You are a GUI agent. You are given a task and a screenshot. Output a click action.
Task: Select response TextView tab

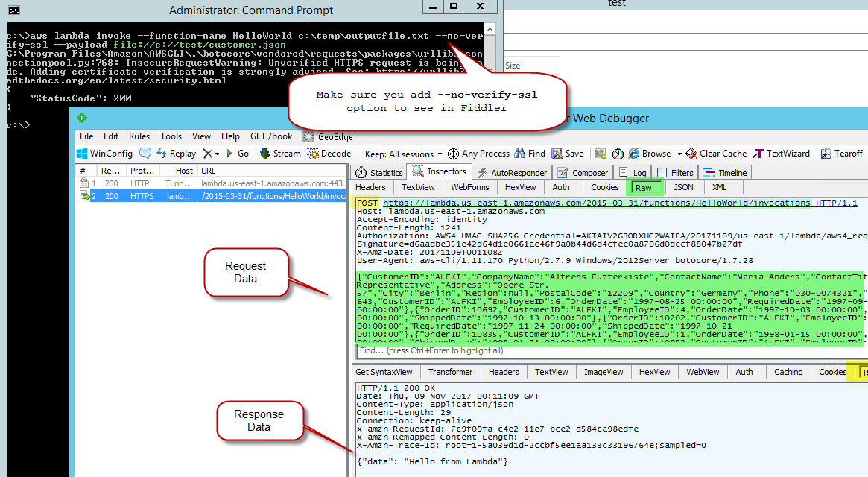551,372
